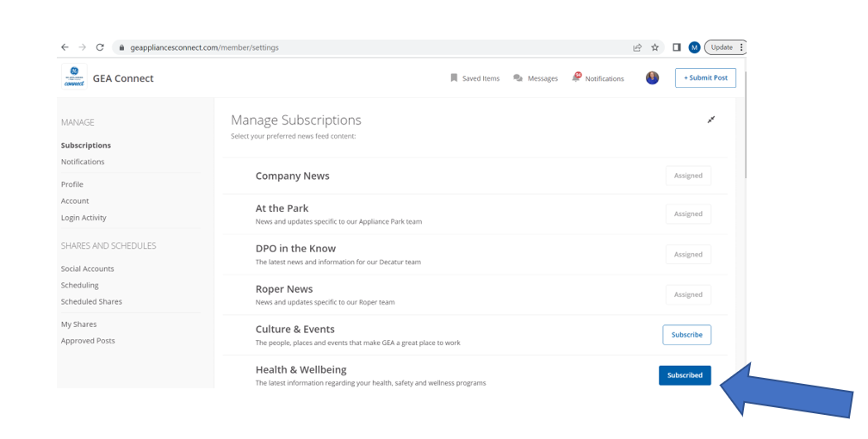Go to Login Activity in the sidebar

tap(84, 218)
